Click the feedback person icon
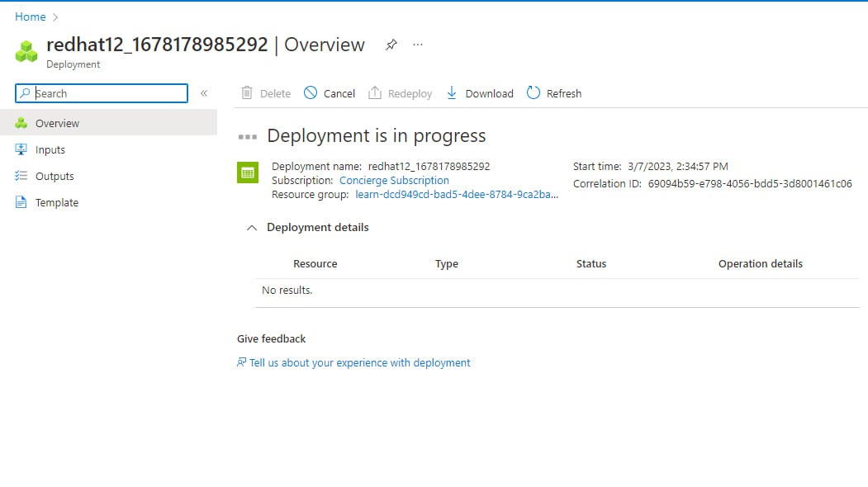Image resolution: width=868 pixels, height=487 pixels. 241,362
